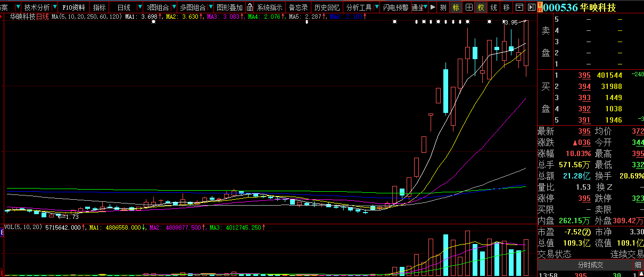Click the window layout icon in the toolbar
The width and height of the screenshot is (644, 277).
pyautogui.click(x=519, y=7)
